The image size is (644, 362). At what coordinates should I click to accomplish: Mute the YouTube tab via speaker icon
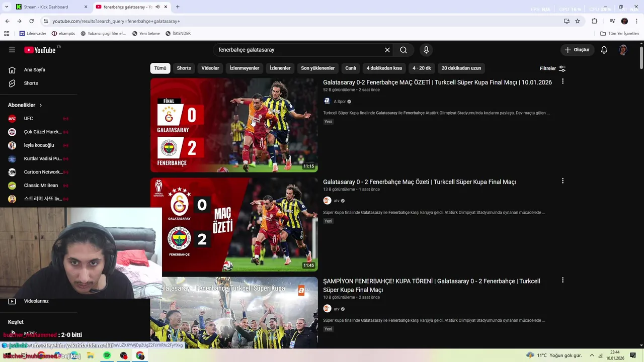[x=157, y=7]
